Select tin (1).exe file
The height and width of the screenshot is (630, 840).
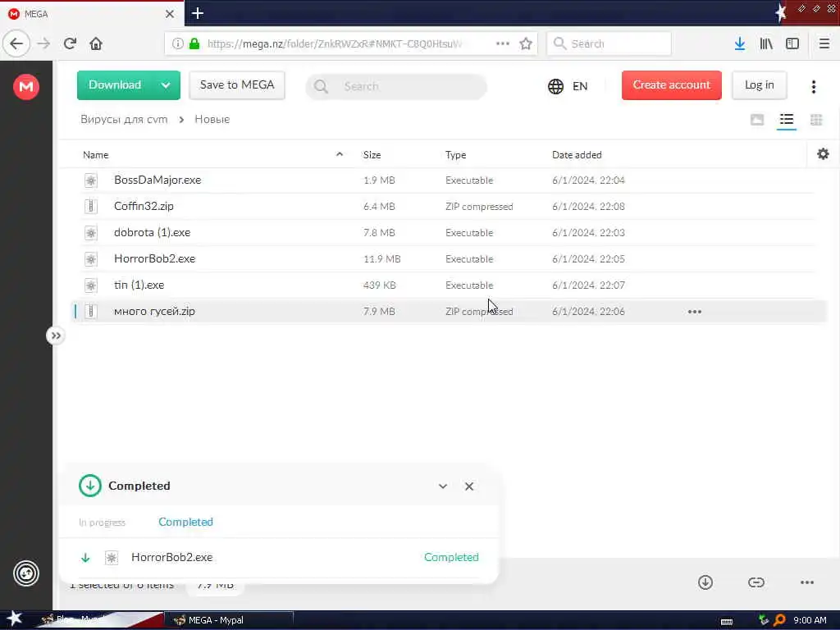139,285
